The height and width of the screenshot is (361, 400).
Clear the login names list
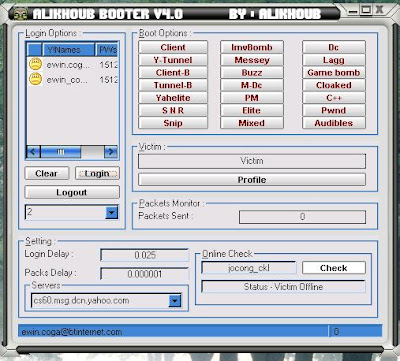coord(47,173)
